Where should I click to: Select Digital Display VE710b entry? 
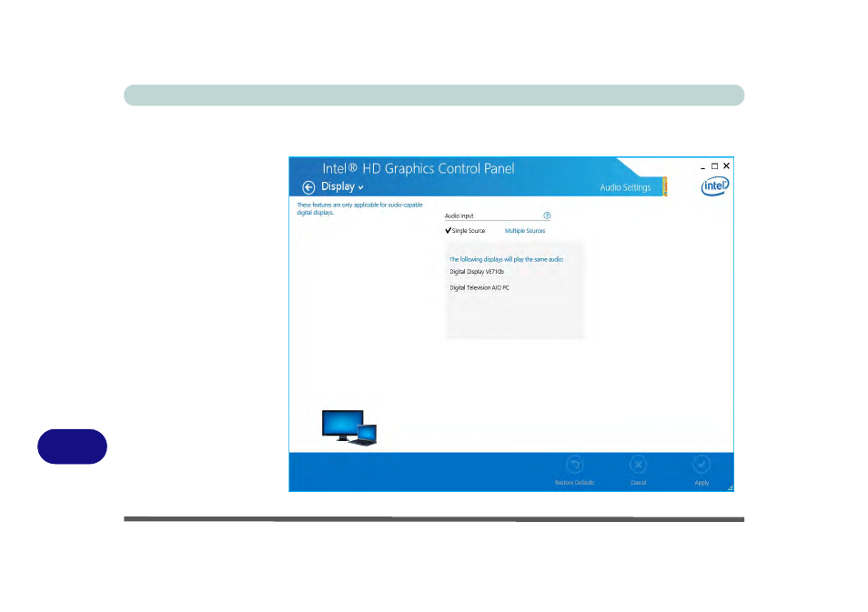[x=477, y=272]
